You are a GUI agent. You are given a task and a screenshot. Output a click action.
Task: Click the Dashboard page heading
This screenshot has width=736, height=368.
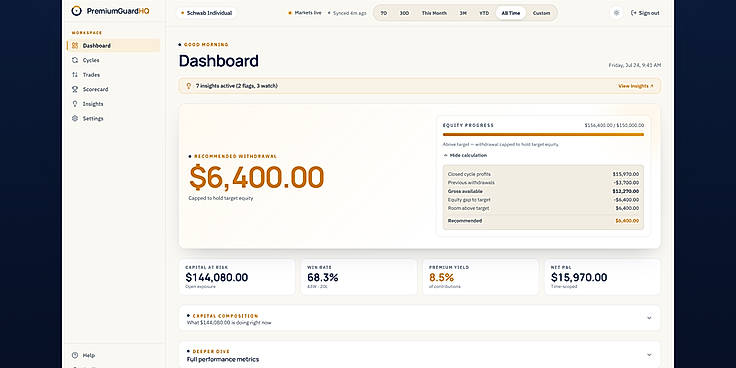point(219,61)
